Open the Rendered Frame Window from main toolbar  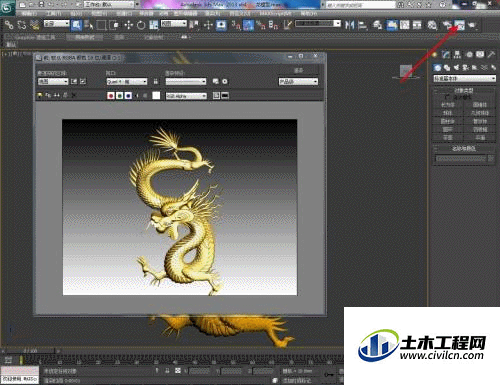(x=460, y=25)
